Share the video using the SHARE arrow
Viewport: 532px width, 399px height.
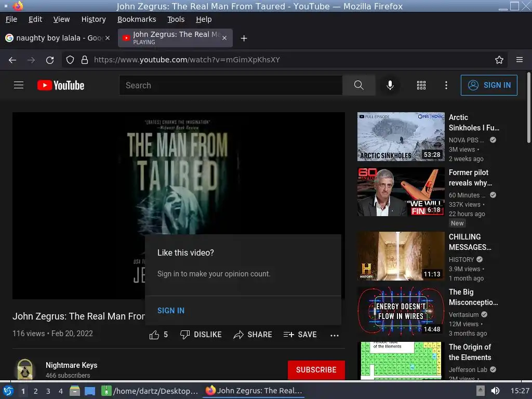coord(253,335)
